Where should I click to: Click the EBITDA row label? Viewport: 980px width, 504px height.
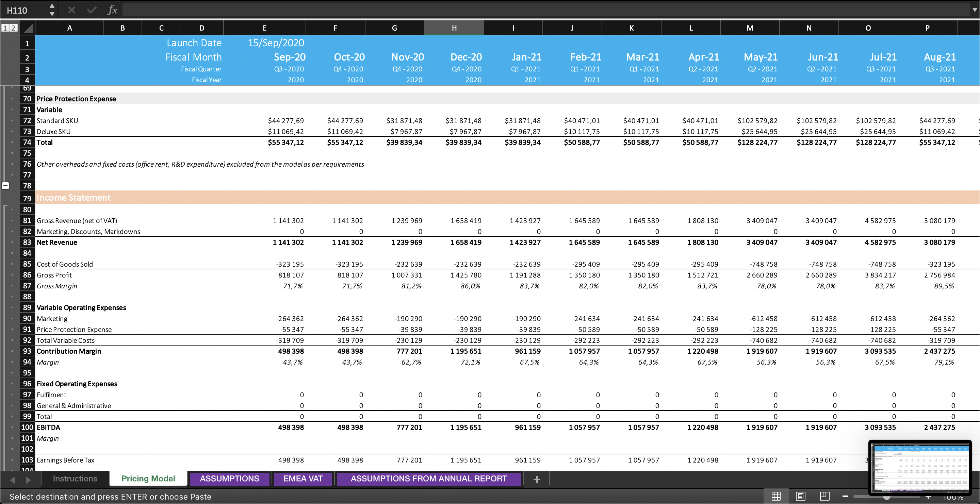[x=48, y=427]
